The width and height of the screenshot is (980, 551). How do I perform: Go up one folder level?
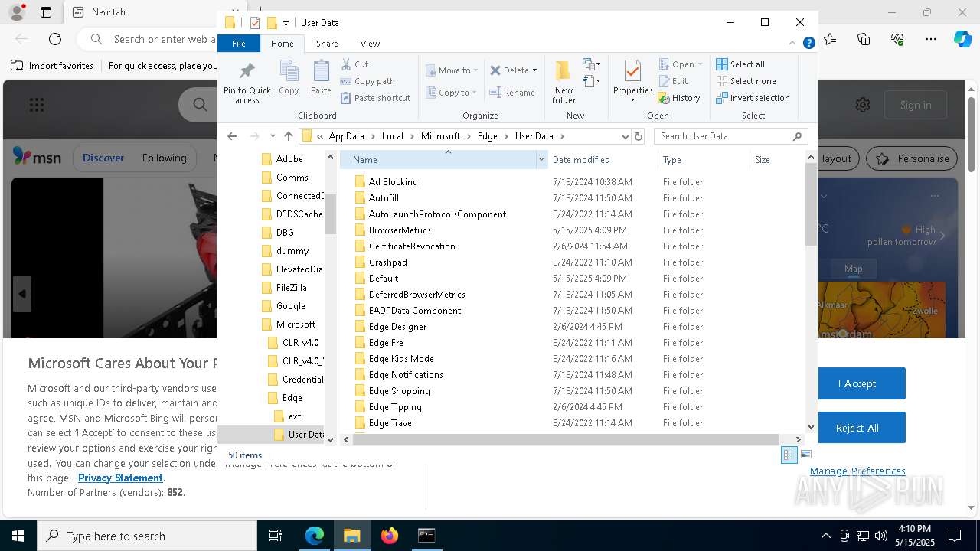click(x=288, y=136)
